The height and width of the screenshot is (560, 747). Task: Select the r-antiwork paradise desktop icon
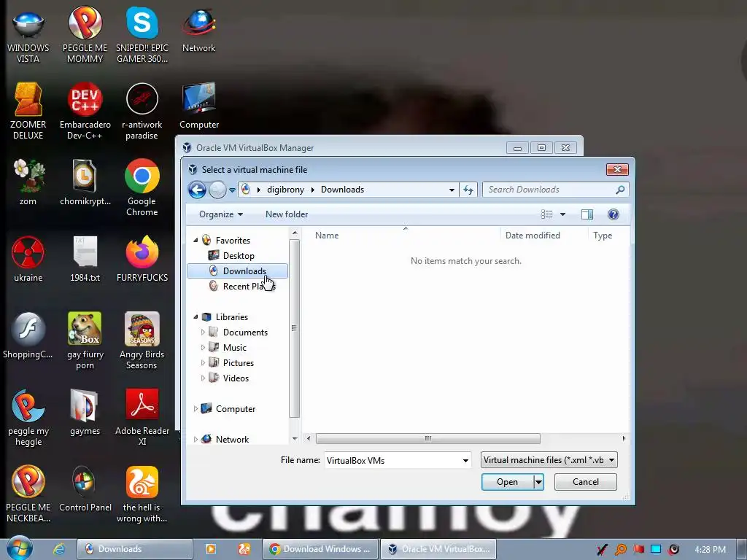point(142,111)
